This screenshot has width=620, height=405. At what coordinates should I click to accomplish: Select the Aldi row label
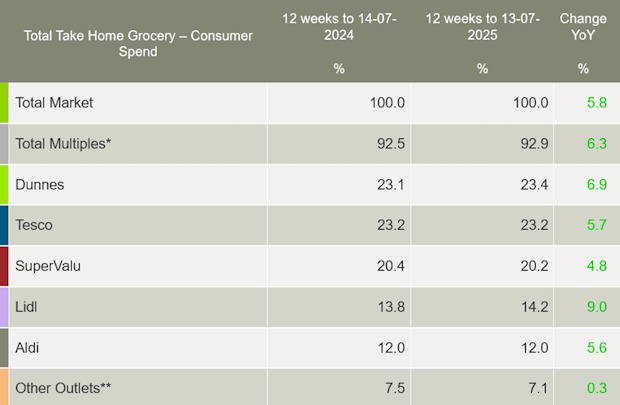pyautogui.click(x=27, y=348)
